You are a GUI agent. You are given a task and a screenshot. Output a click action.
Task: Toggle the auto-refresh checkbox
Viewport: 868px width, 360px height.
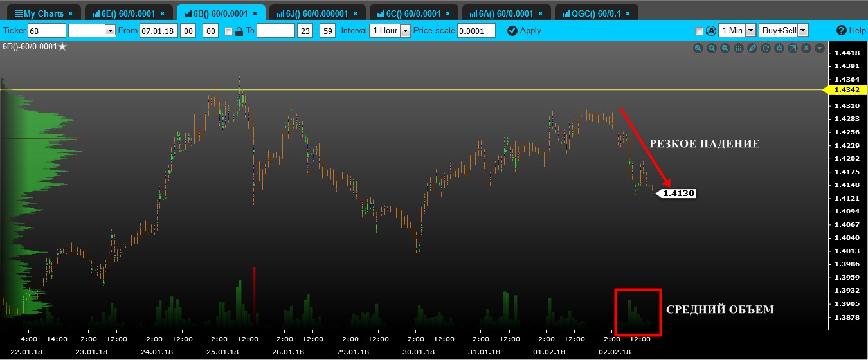[699, 31]
